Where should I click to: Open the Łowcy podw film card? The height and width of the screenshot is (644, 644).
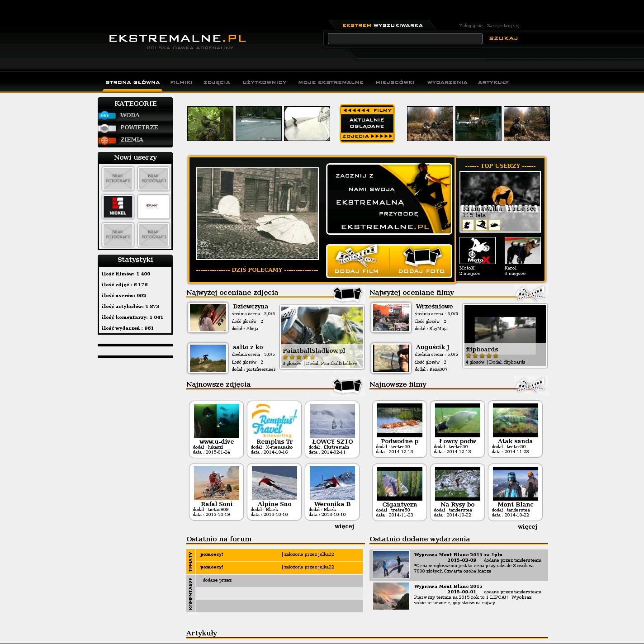[458, 429]
